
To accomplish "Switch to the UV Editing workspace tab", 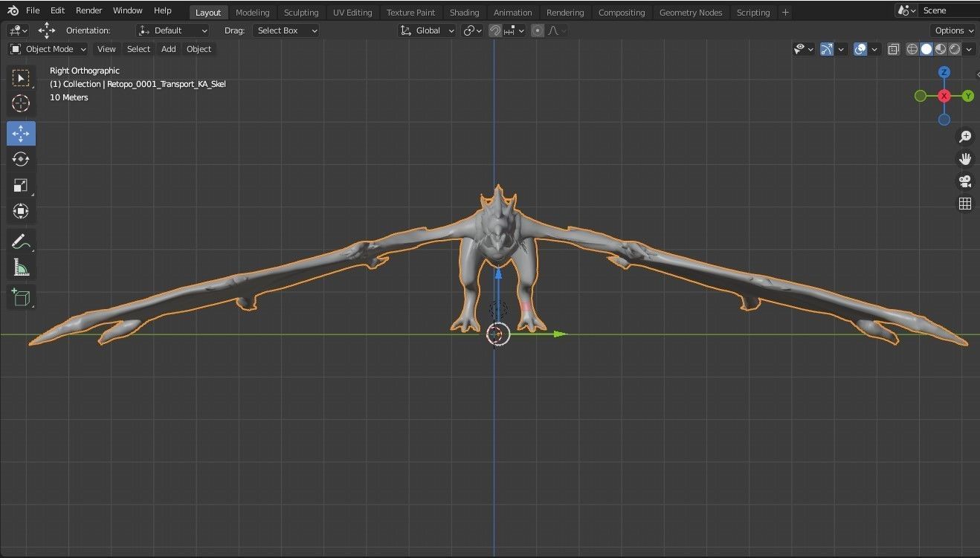I will pos(353,13).
